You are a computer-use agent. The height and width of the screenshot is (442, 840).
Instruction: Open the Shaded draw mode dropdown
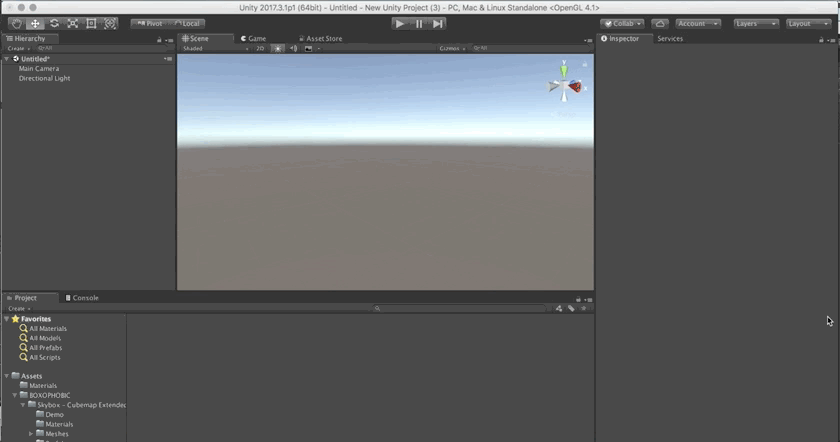click(216, 48)
